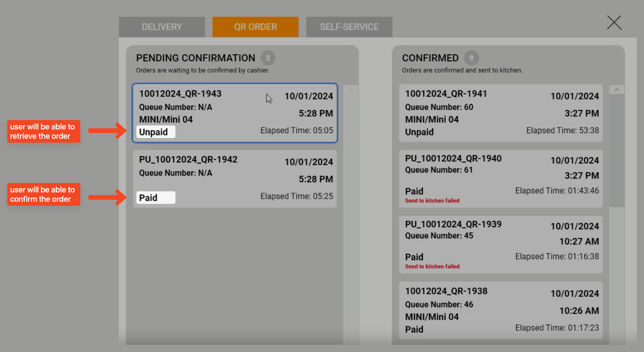Click scroll-up arrow in Confirmed list
Screen dimensions: 644x352
pos(617,90)
